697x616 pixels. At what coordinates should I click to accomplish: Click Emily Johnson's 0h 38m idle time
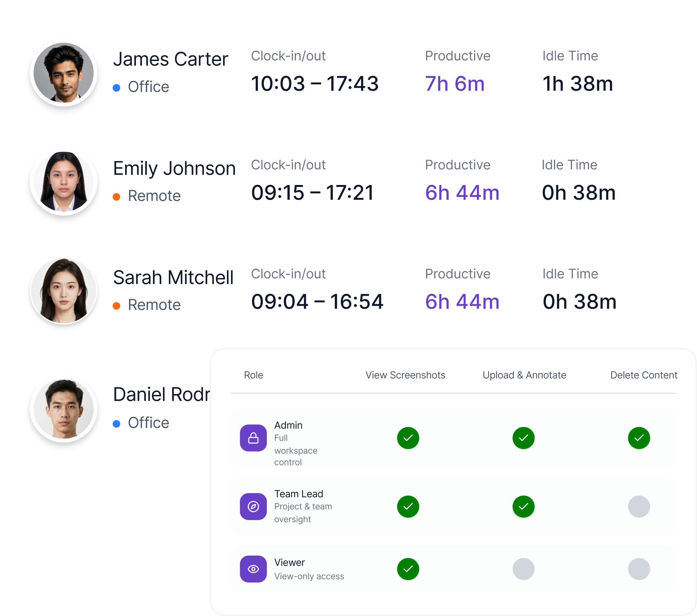click(579, 193)
